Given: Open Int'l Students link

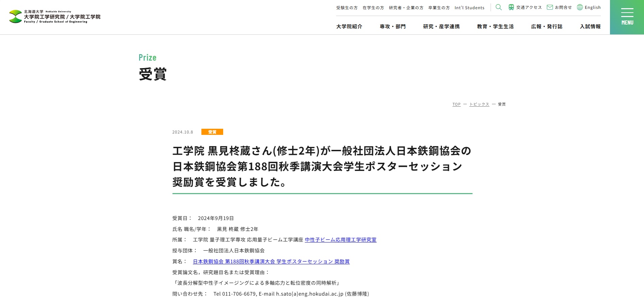Looking at the screenshot, I should click(469, 7).
